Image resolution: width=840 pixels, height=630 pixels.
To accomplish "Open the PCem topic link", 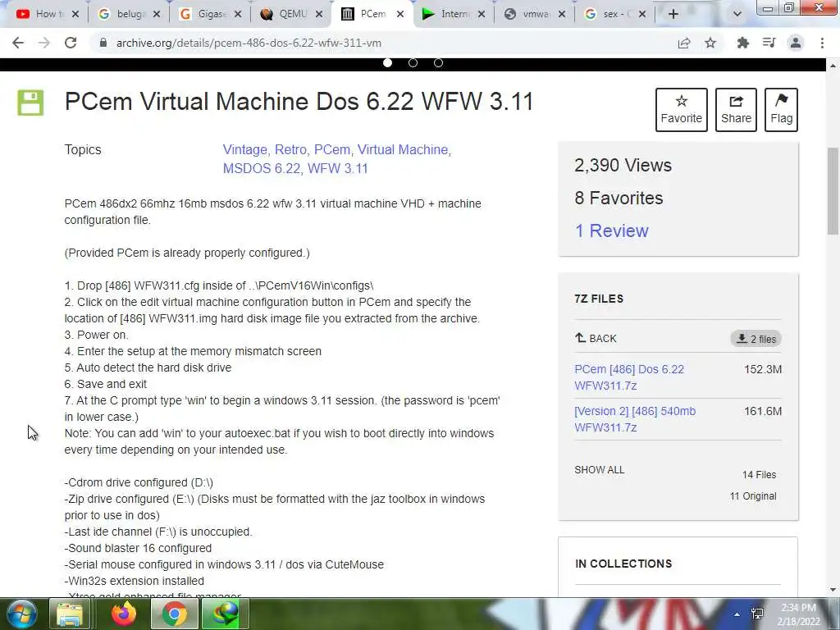I will pos(331,149).
